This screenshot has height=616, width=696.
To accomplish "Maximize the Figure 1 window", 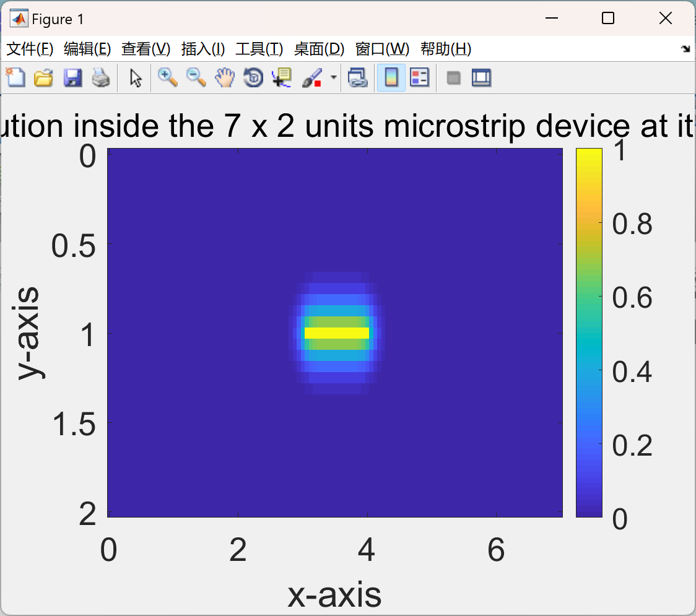I will click(608, 18).
